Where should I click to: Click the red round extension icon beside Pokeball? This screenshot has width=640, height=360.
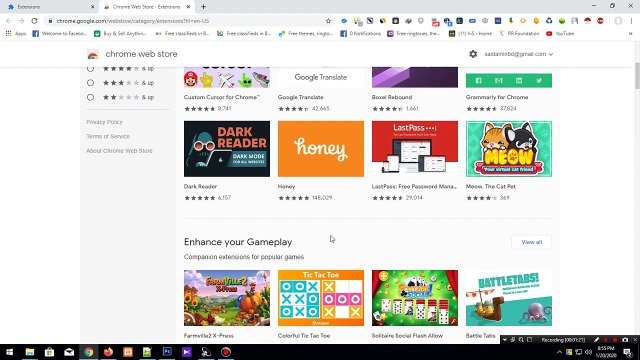pos(600,21)
